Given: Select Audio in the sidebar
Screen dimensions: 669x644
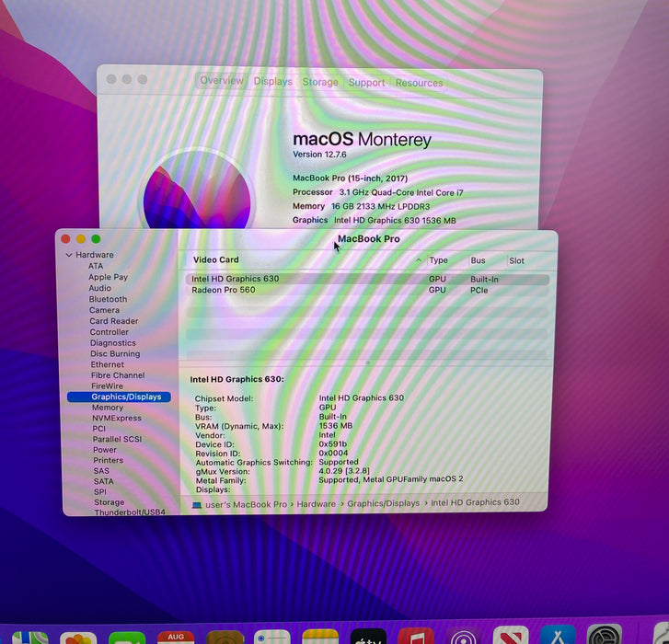Looking at the screenshot, I should point(99,288).
